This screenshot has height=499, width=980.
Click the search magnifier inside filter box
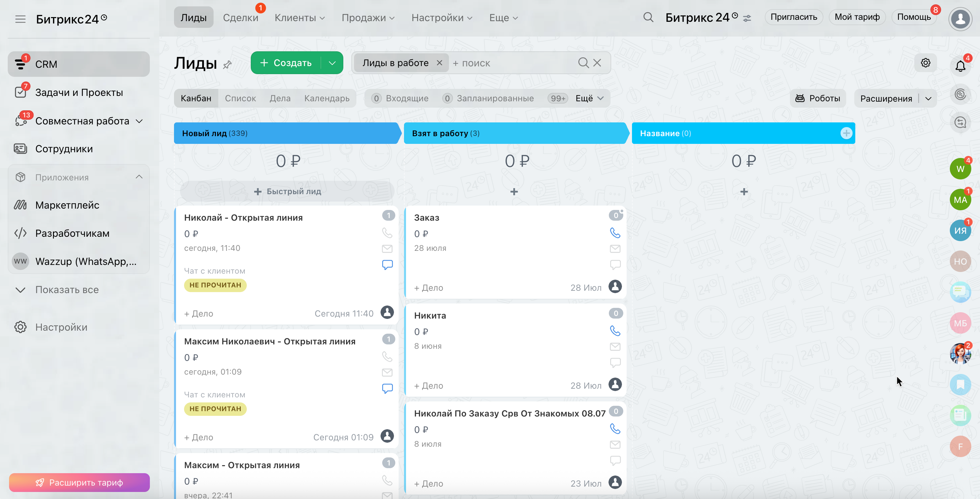(x=583, y=63)
